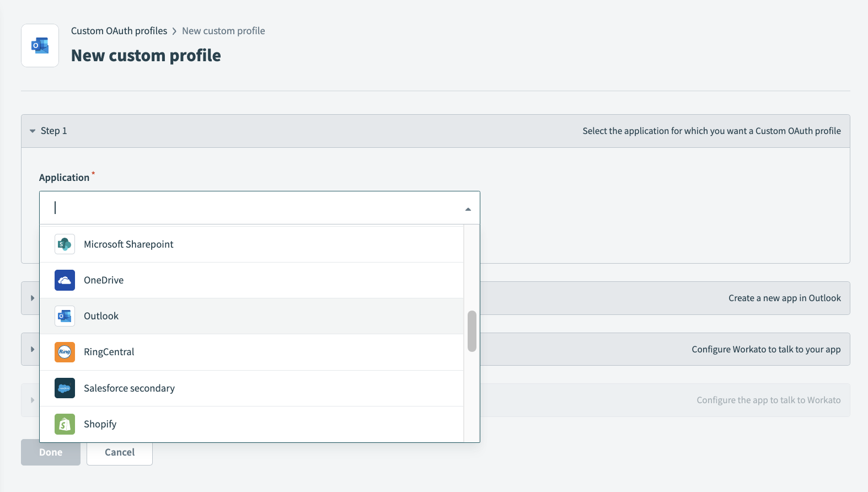The height and width of the screenshot is (492, 868).
Task: Click the Cancel button
Action: 120,452
